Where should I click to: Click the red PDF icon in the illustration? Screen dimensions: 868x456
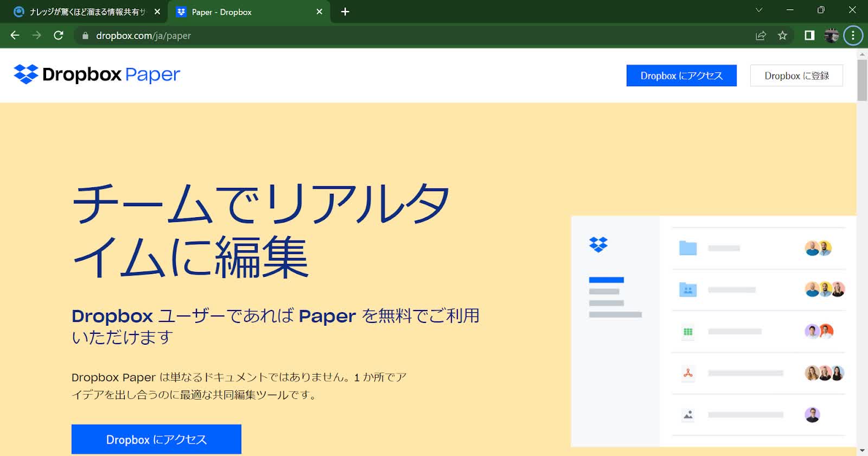pyautogui.click(x=688, y=373)
